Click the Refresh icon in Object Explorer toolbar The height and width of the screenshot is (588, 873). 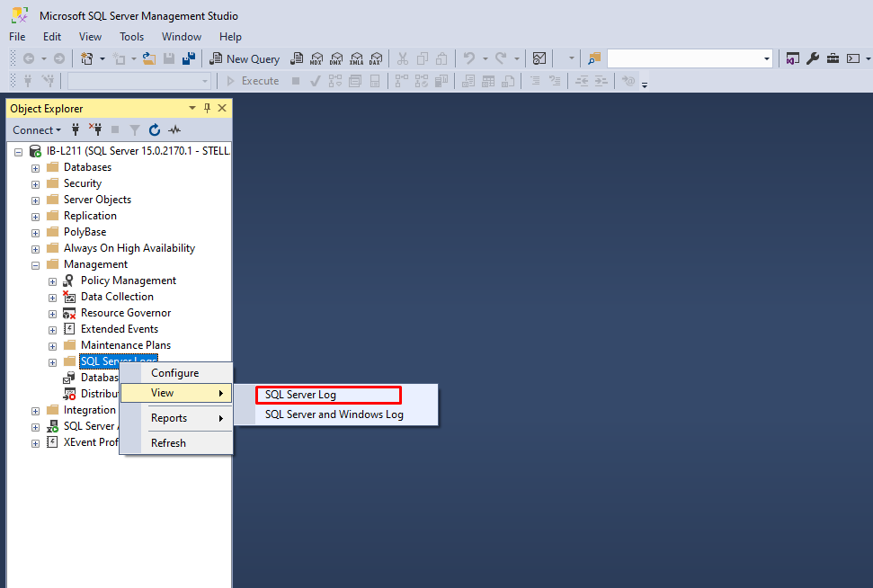click(x=155, y=129)
